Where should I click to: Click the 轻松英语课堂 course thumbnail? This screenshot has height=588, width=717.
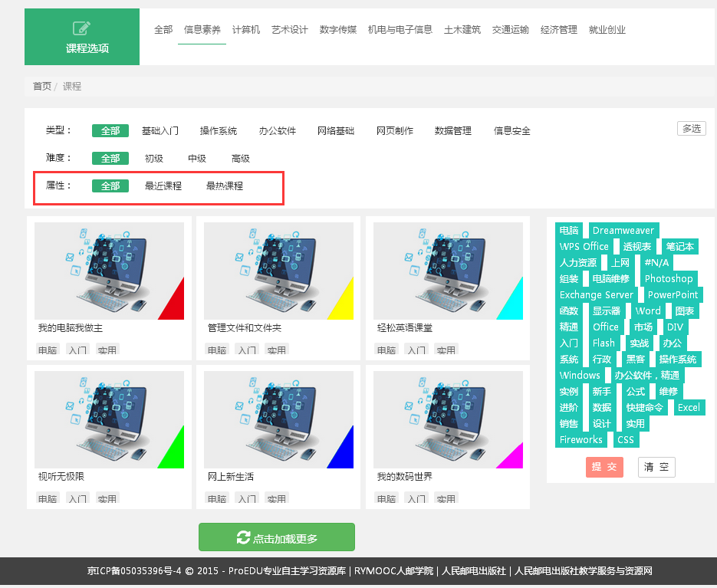pos(448,270)
